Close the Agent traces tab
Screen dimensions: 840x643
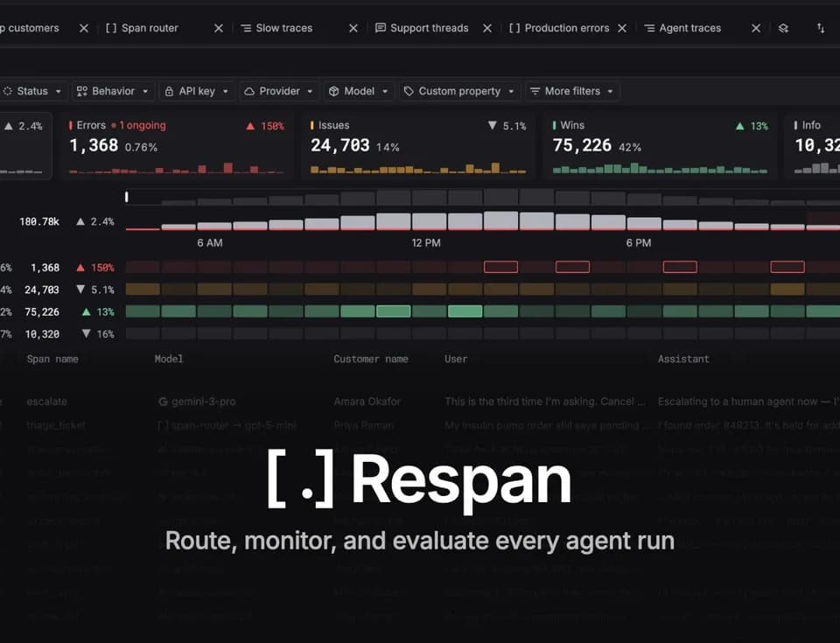click(756, 28)
